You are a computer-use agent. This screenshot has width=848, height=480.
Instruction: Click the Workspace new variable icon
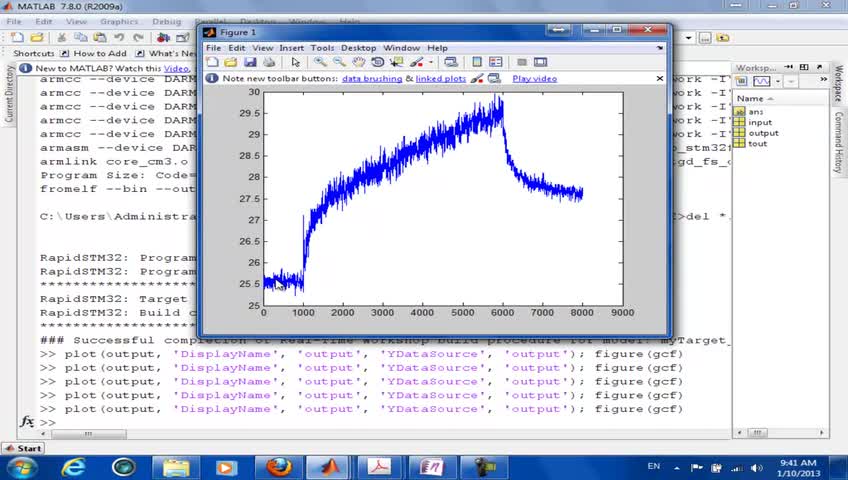click(x=741, y=81)
